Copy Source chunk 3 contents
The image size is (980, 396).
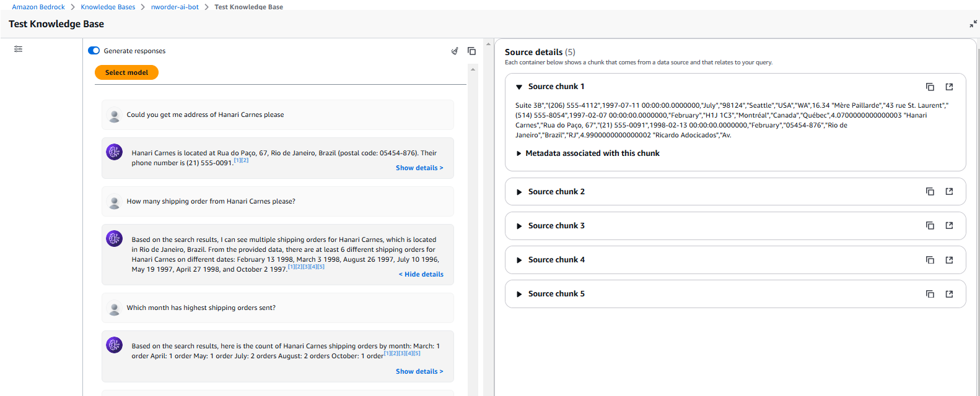930,226
